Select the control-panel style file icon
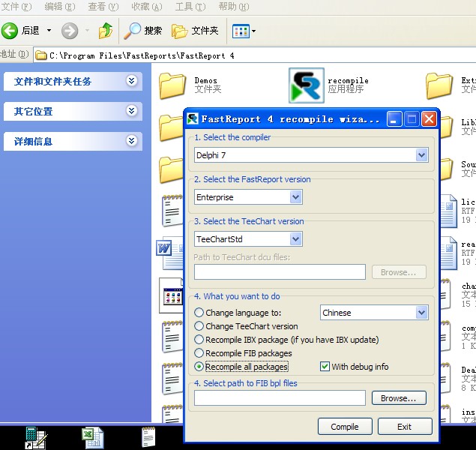Image resolution: width=476 pixels, height=450 pixels. [x=171, y=295]
